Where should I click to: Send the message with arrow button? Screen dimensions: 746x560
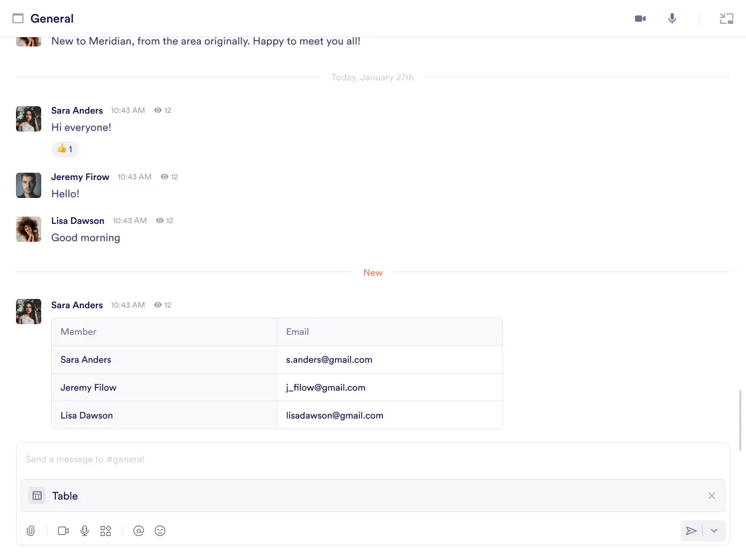tap(691, 531)
